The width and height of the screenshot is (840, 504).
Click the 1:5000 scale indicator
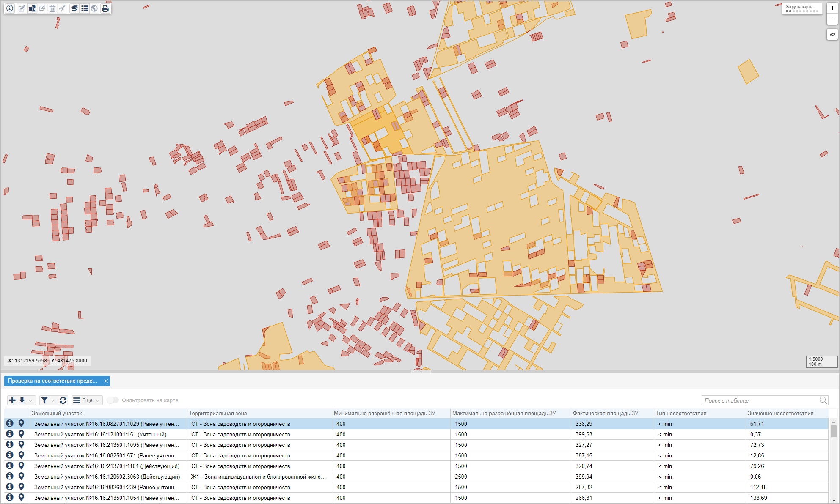[816, 359]
